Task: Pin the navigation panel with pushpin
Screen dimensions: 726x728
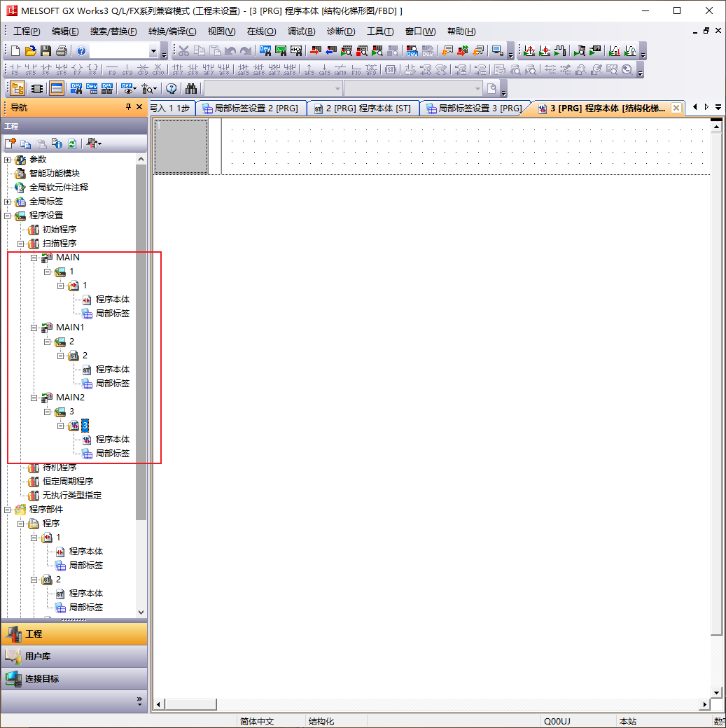Action: pos(128,107)
